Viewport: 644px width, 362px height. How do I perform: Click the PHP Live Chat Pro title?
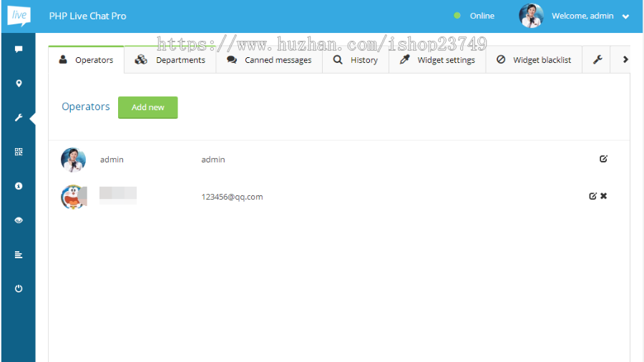(87, 16)
